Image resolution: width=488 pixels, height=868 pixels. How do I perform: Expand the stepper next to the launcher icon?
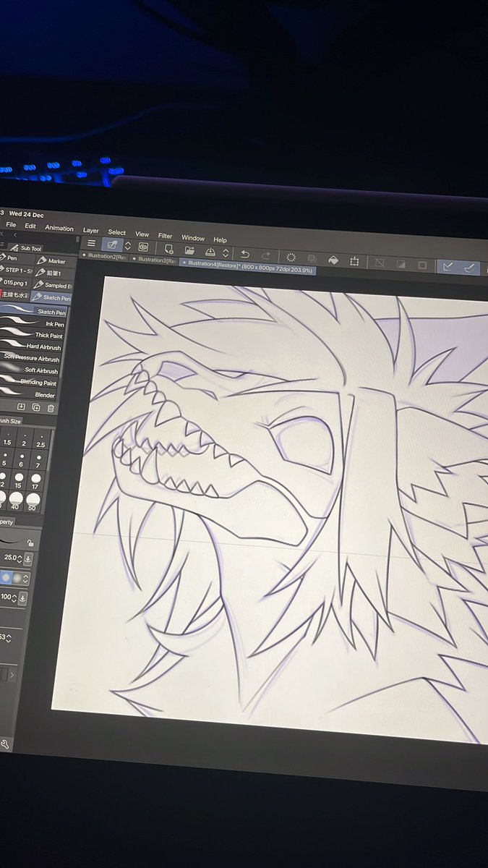[128, 246]
